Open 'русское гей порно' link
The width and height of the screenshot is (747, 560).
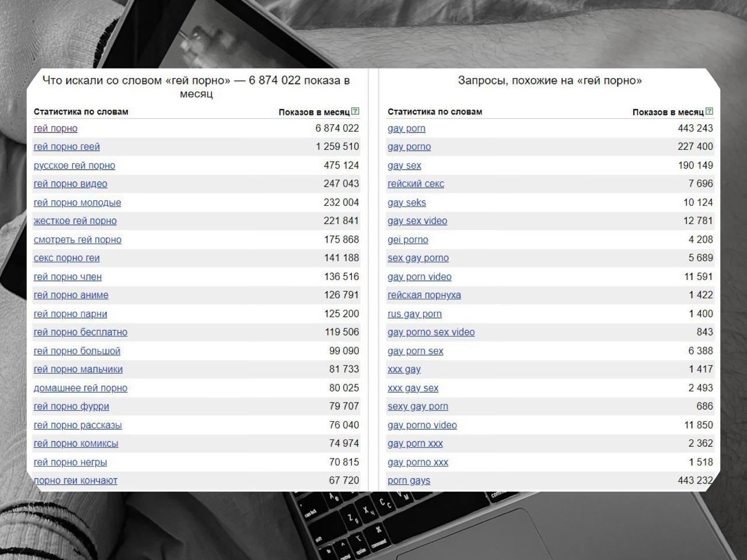(74, 166)
